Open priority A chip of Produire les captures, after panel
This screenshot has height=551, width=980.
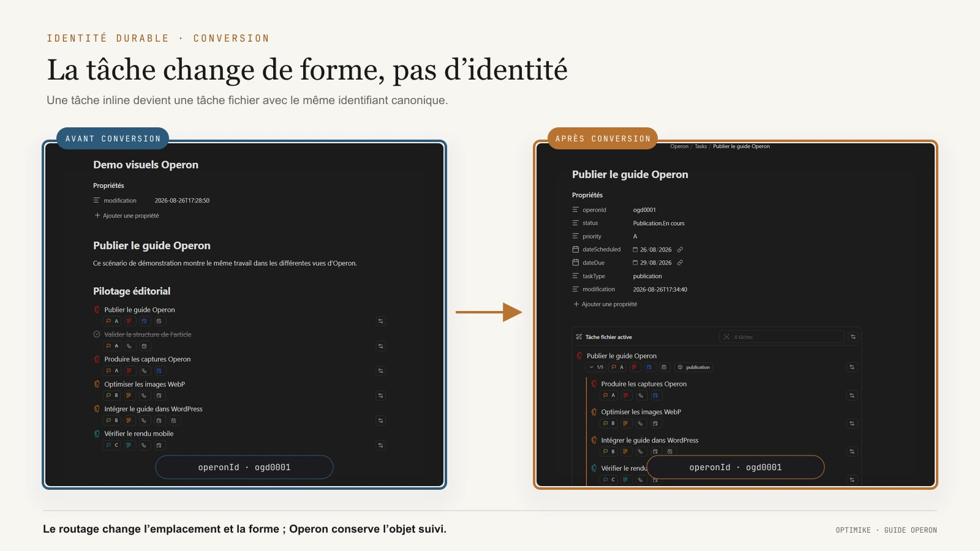pos(609,395)
